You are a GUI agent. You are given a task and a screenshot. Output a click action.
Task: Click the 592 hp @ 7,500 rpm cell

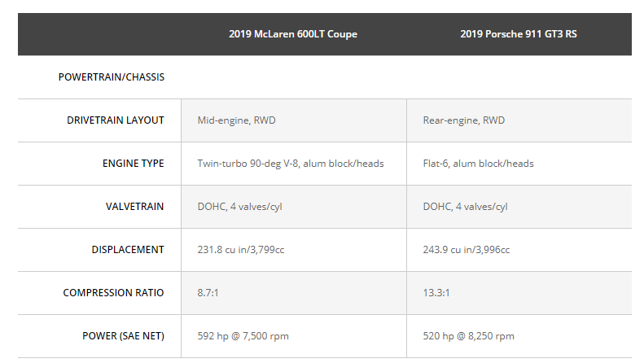pyautogui.click(x=243, y=336)
